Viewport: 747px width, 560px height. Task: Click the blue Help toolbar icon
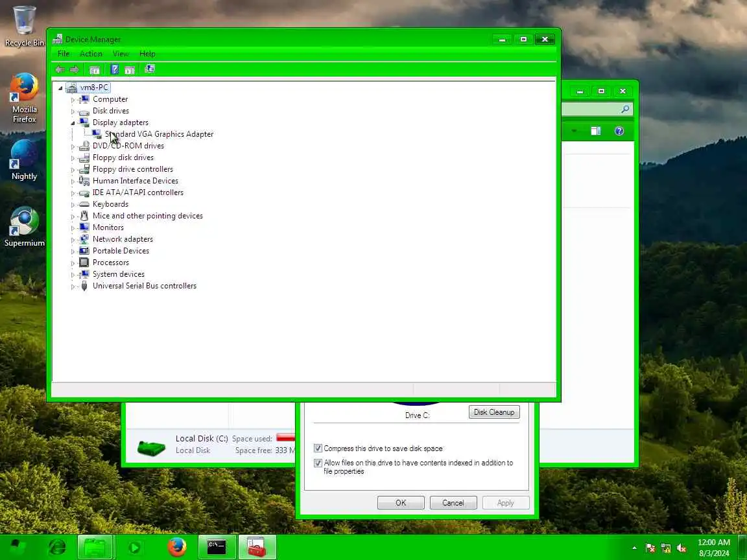point(114,69)
